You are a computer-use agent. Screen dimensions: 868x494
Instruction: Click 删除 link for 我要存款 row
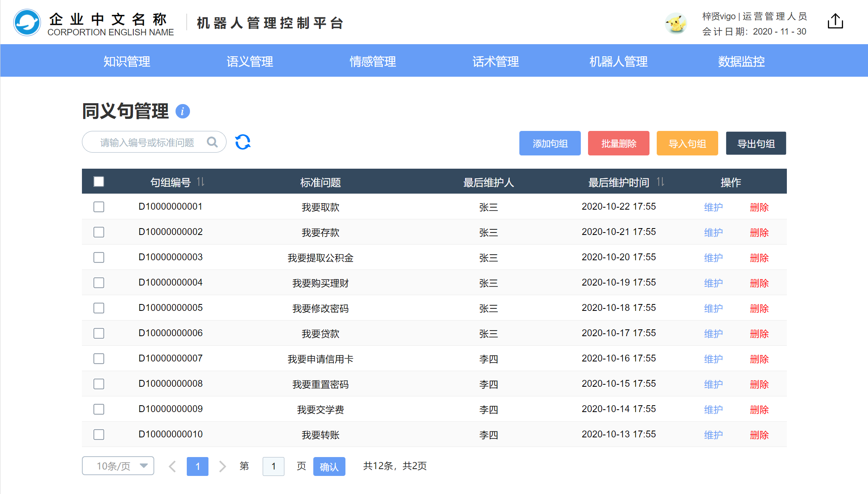[759, 233]
